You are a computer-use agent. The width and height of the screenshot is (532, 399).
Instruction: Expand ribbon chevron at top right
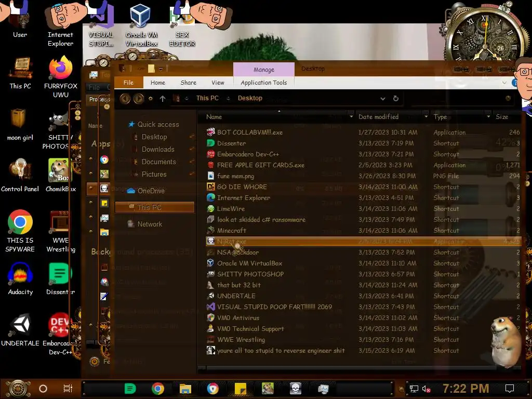tap(504, 83)
